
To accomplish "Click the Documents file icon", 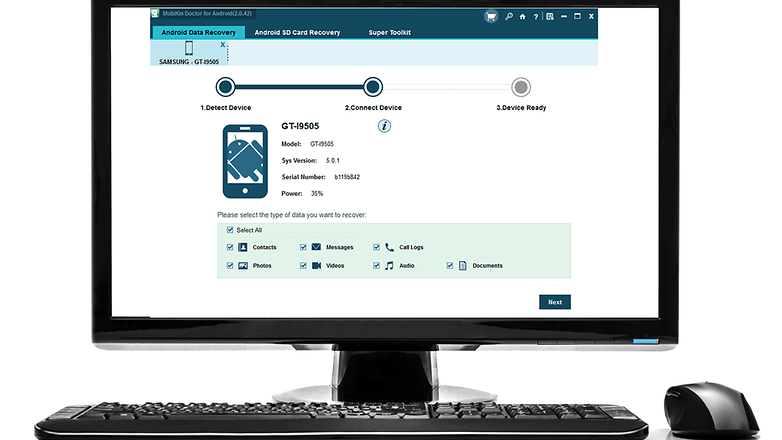I will tap(463, 265).
